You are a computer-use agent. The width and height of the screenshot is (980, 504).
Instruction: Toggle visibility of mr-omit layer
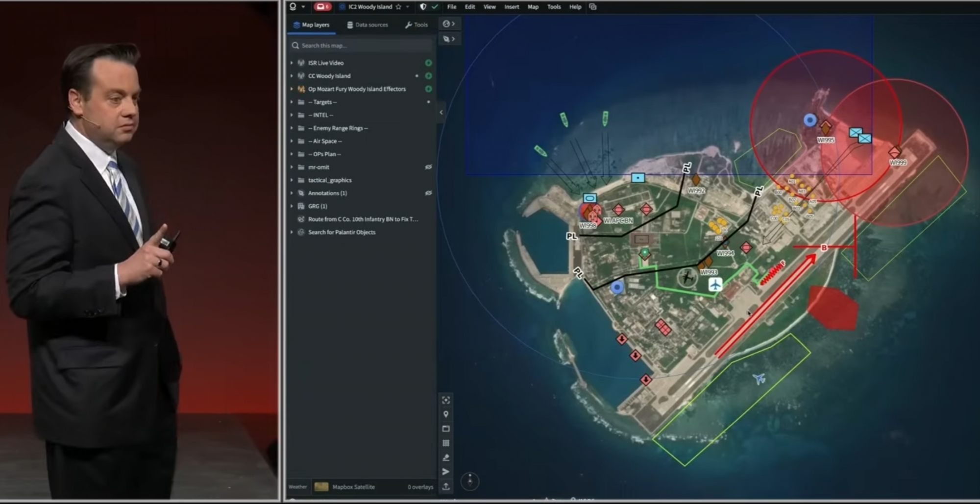coord(428,167)
